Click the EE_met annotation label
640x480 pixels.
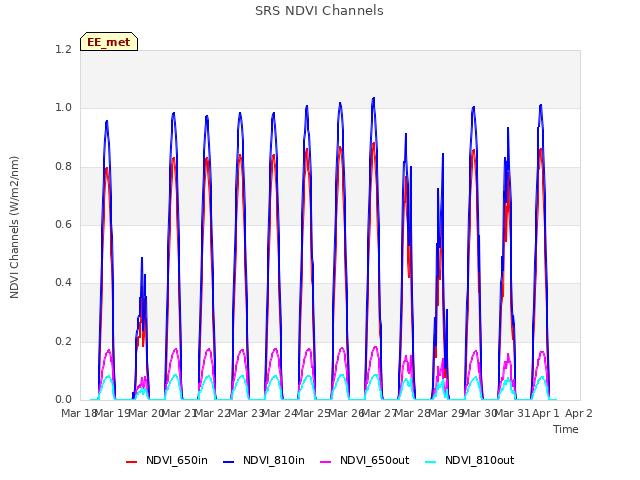(109, 42)
